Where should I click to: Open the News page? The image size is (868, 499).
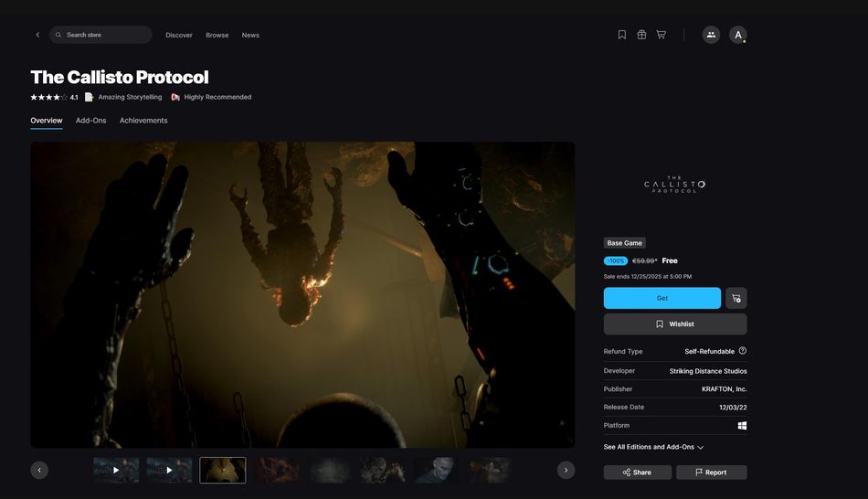pyautogui.click(x=250, y=35)
